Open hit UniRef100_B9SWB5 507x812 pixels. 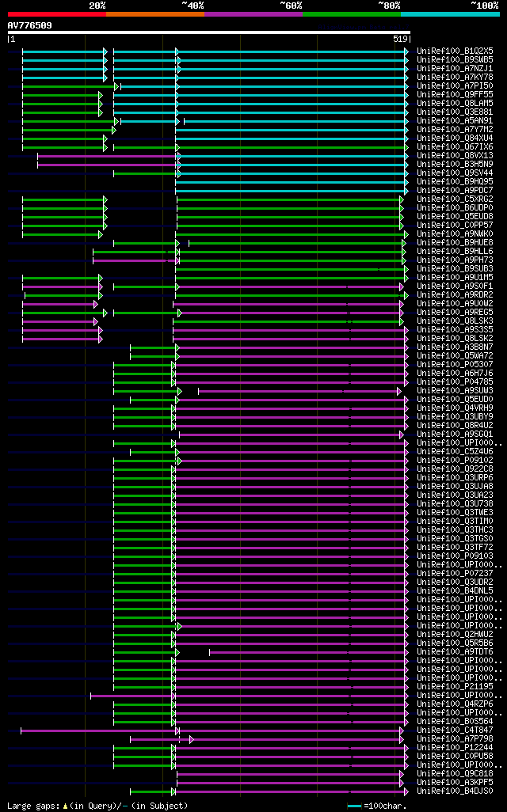[456, 60]
